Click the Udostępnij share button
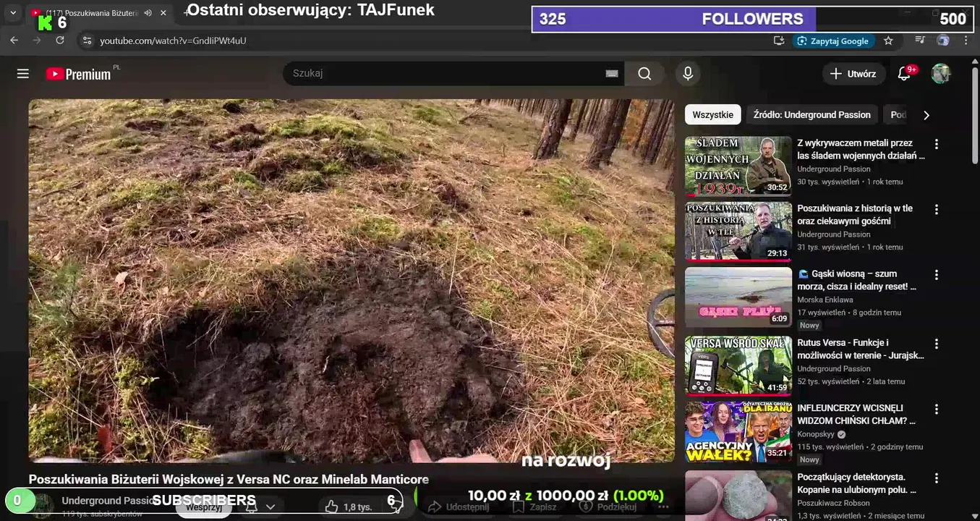The width and height of the screenshot is (980, 521). coord(459,507)
